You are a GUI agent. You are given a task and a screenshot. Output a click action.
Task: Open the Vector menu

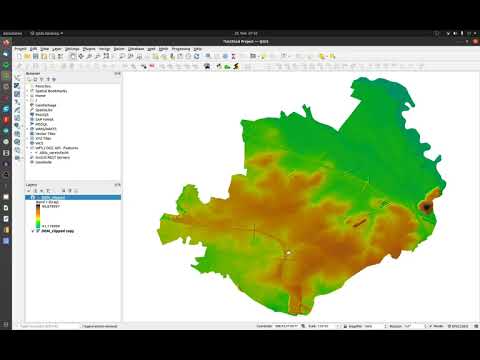pos(104,49)
